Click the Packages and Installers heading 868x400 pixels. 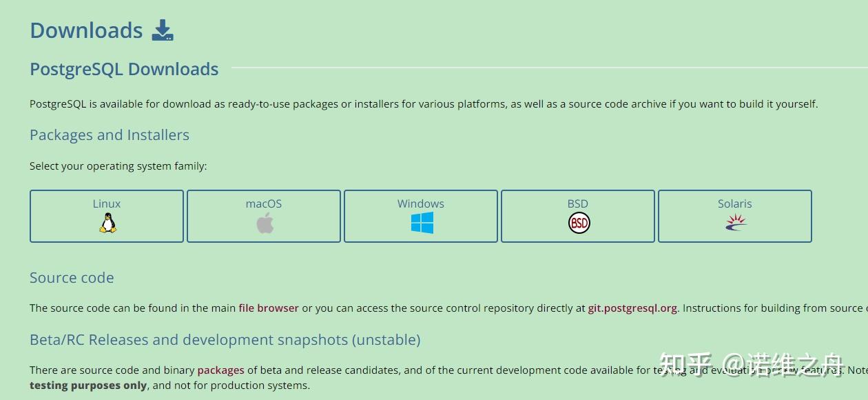[110, 135]
